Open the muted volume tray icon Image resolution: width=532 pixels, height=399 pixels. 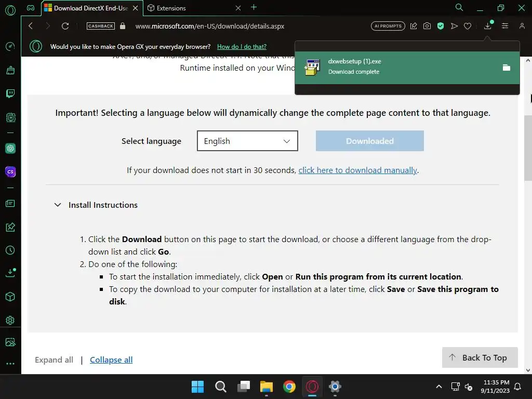(469, 387)
